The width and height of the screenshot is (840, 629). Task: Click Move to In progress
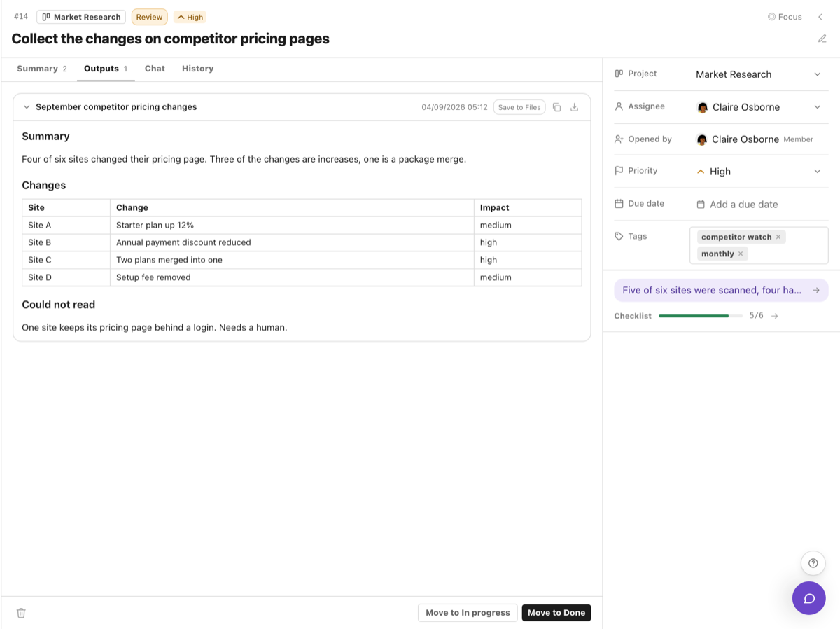tap(468, 613)
